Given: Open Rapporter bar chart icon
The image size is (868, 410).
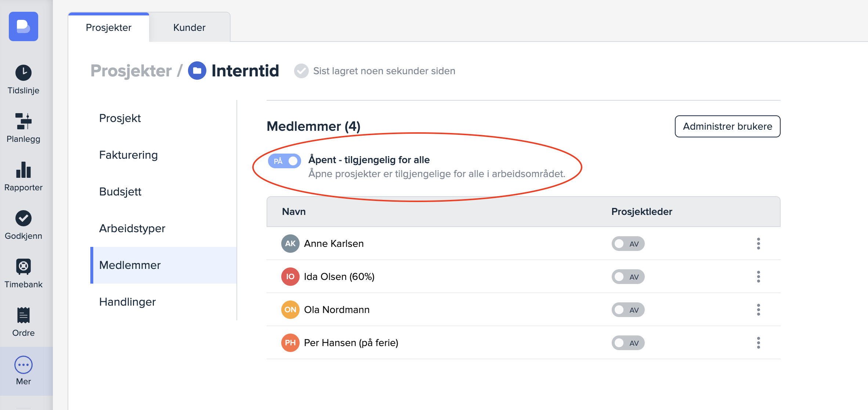Looking at the screenshot, I should tap(23, 170).
